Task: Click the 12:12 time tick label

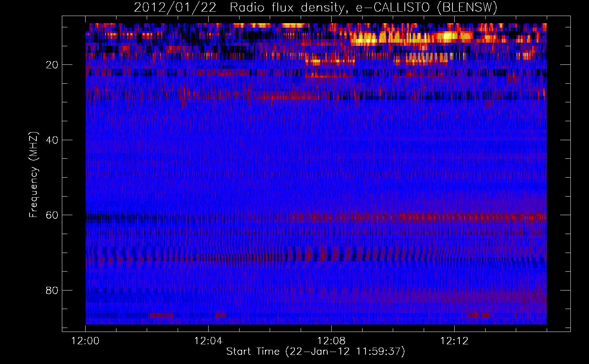Action: click(454, 341)
